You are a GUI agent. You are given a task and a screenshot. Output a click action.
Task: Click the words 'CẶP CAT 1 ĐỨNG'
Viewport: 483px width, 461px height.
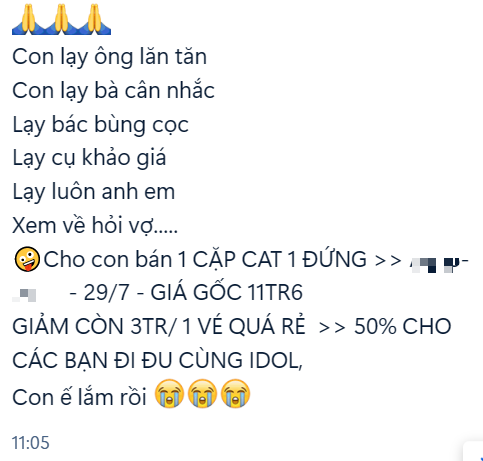pos(280,259)
